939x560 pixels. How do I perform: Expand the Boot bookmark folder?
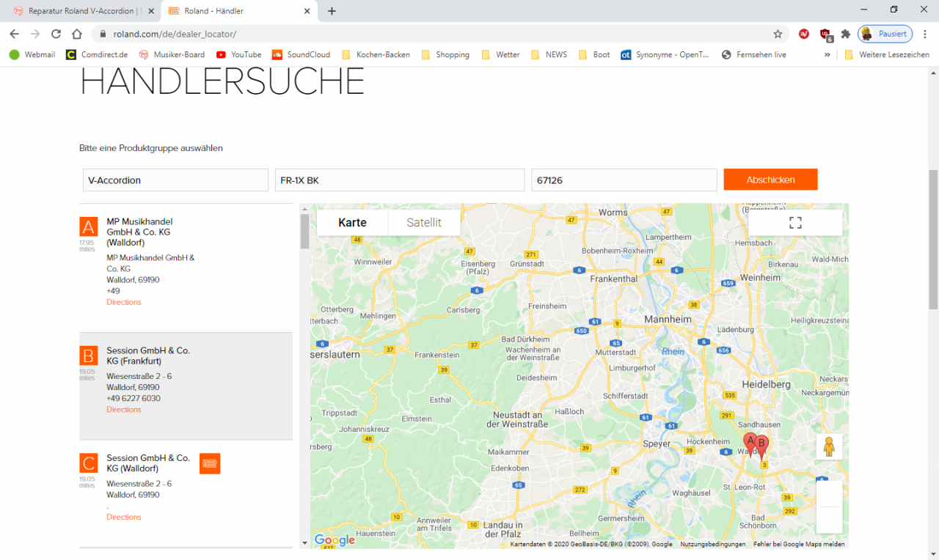point(594,54)
